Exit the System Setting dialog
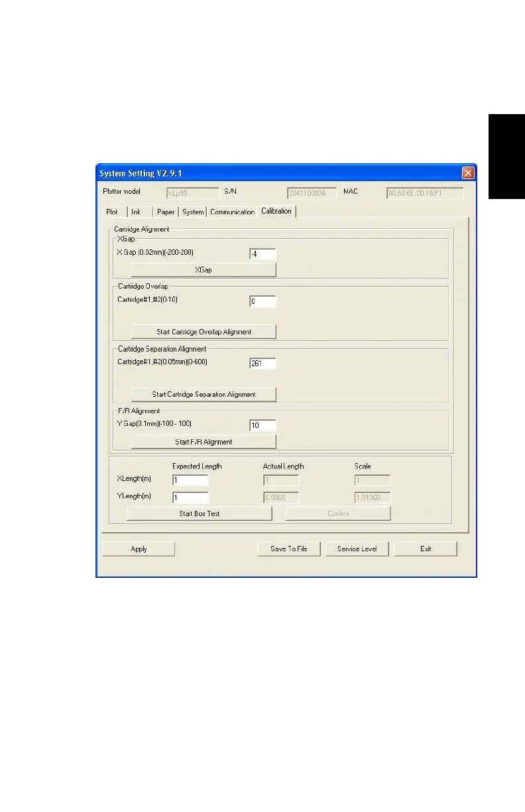This screenshot has height=812, width=525. (x=426, y=549)
